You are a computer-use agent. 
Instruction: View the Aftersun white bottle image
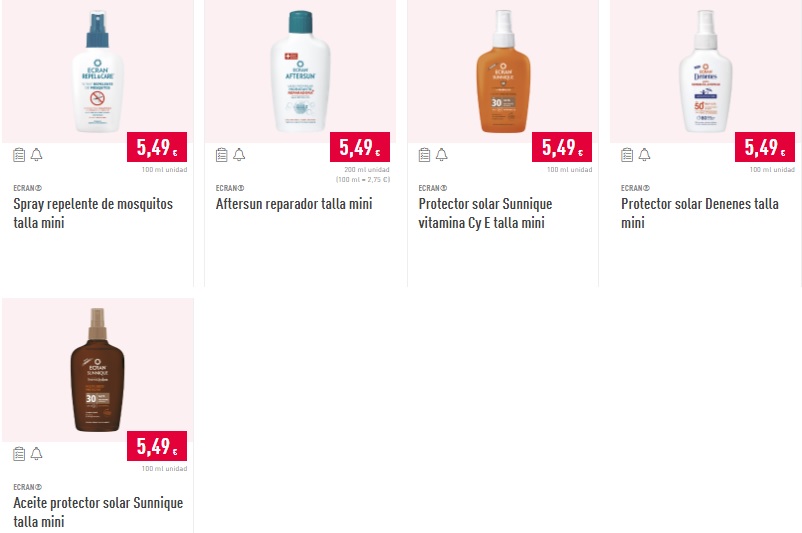pyautogui.click(x=300, y=72)
